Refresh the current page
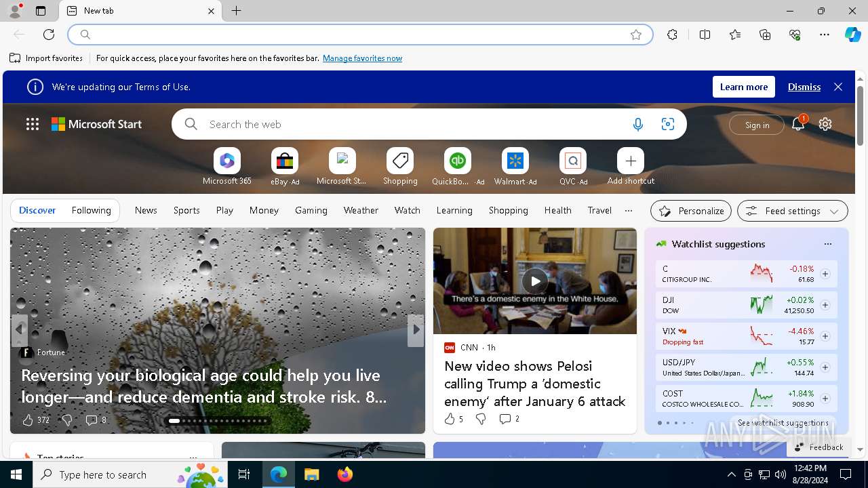Image resolution: width=868 pixels, height=488 pixels. [49, 35]
